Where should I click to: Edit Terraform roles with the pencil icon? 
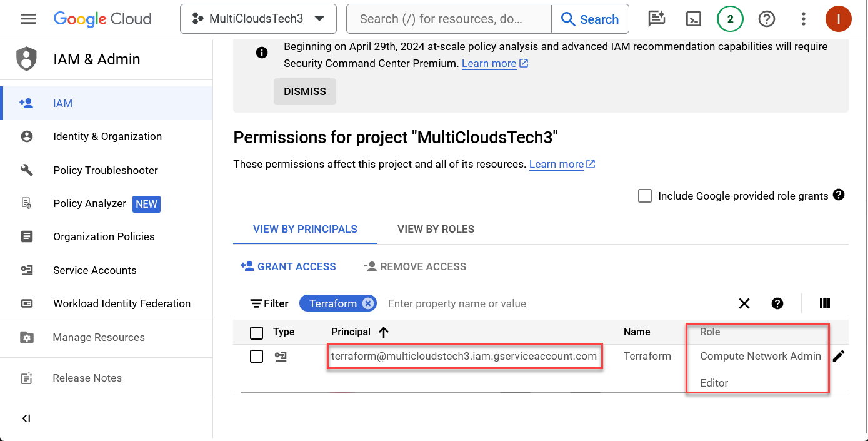point(839,355)
